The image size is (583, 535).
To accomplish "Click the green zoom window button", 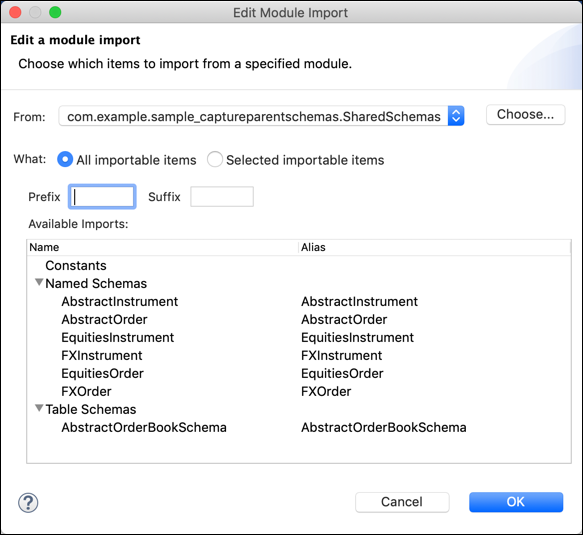I will 55,12.
